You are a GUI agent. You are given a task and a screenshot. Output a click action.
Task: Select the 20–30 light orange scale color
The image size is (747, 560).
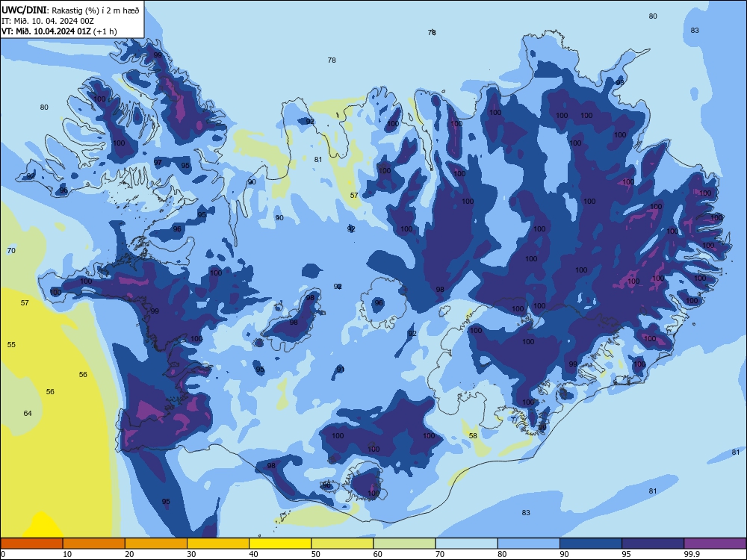(156, 544)
